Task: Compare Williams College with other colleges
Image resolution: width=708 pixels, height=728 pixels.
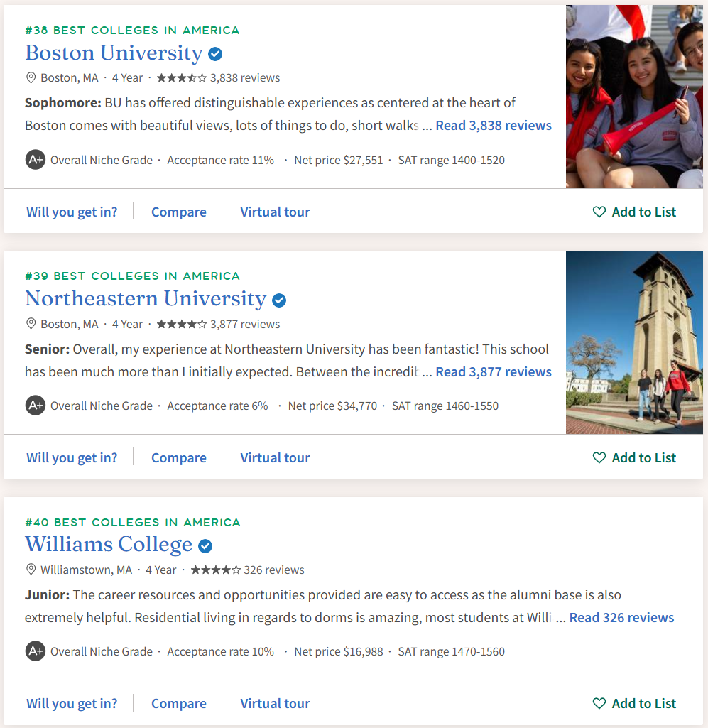Action: 179,703
